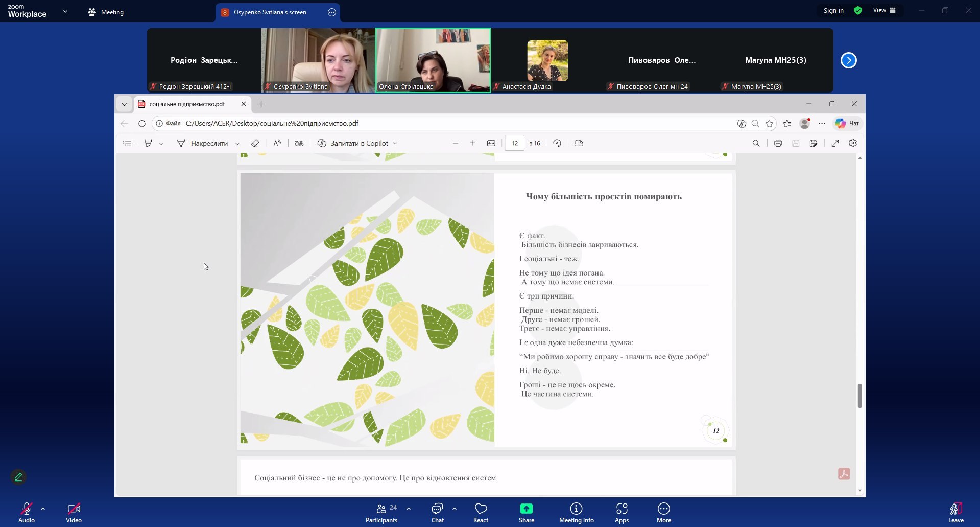Click the Sign in button
The image size is (980, 527).
tap(833, 11)
